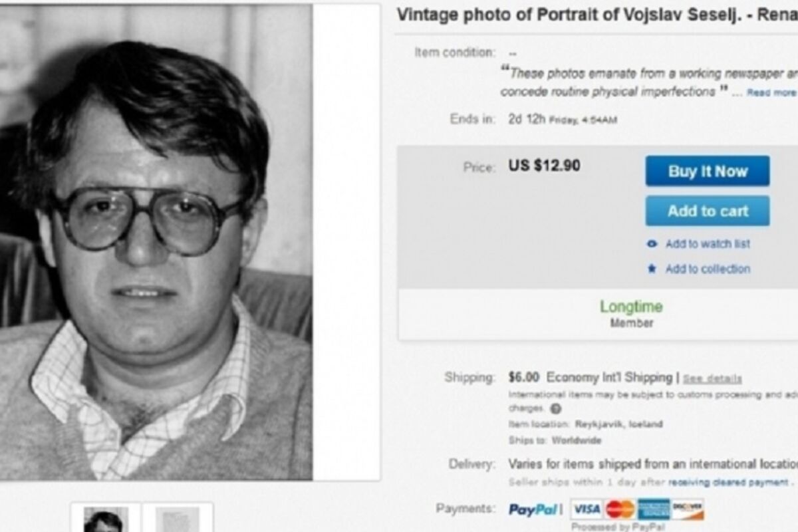Open the receiving cleared payment link

(728, 482)
